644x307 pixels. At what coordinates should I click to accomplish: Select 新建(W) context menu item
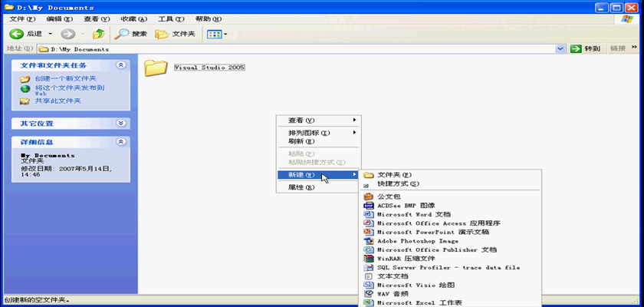point(318,175)
